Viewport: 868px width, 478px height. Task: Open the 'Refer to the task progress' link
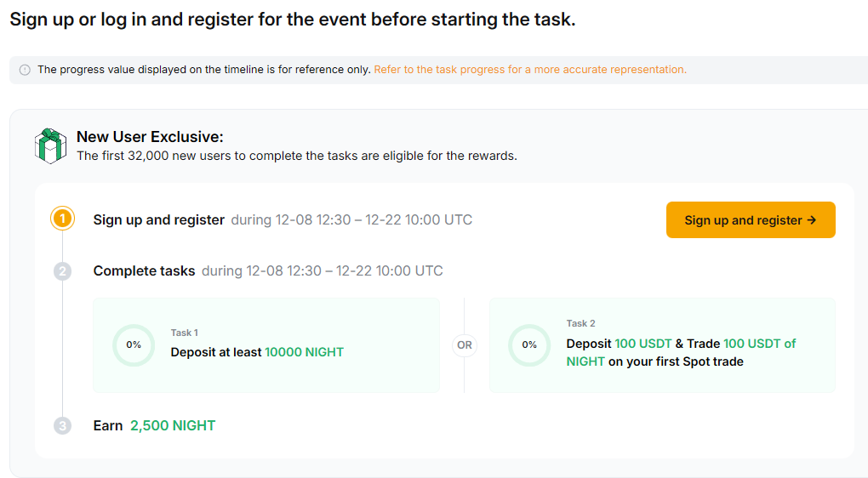coord(530,70)
